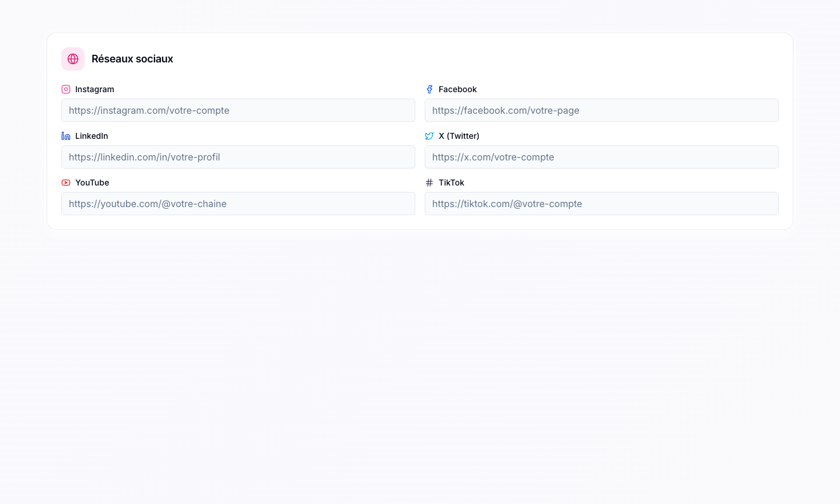This screenshot has height=504, width=840.
Task: Click the Facebook logo icon
Action: [429, 89]
